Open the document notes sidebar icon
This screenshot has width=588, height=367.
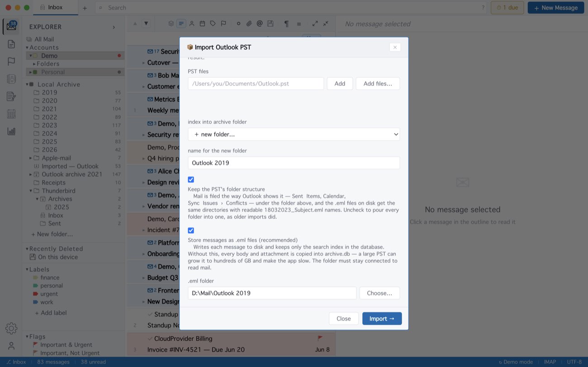click(11, 44)
